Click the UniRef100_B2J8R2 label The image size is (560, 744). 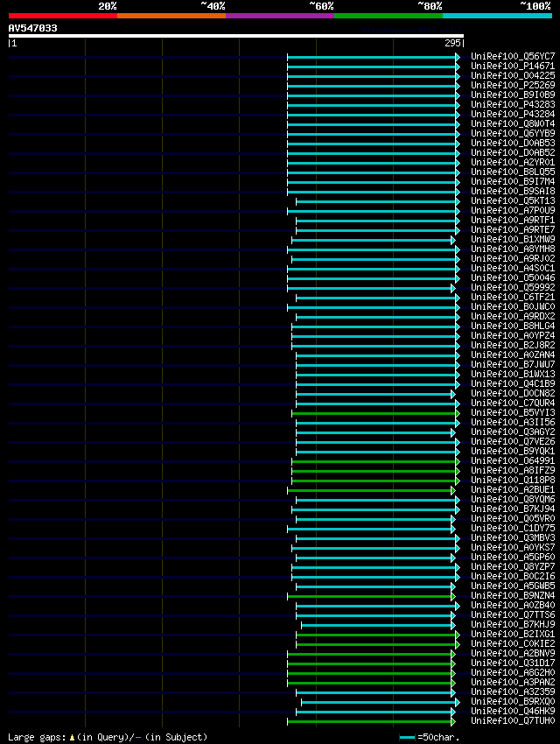point(513,345)
